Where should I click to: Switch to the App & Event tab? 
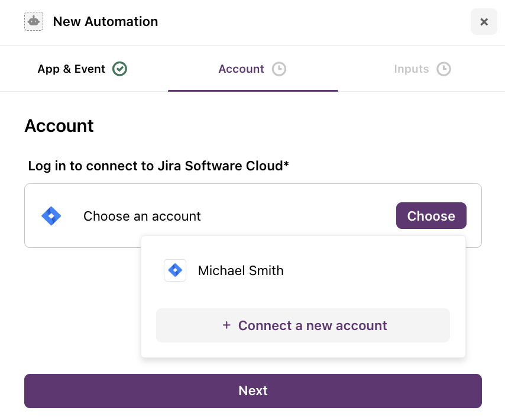coord(71,69)
